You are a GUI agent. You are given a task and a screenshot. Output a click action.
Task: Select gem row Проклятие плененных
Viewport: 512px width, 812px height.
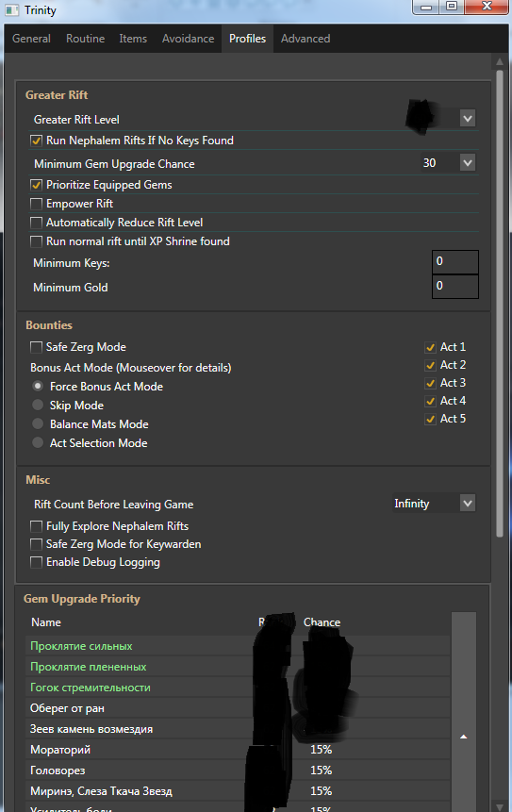[x=238, y=667]
